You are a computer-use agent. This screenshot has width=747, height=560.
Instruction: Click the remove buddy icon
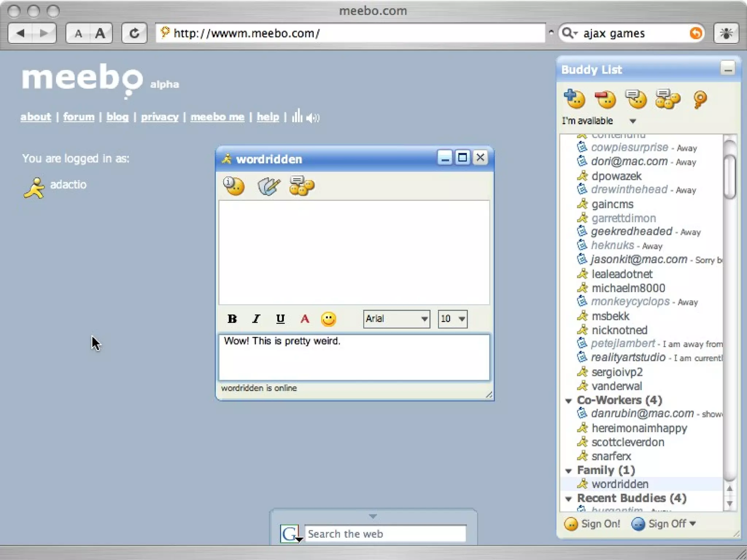pos(605,99)
